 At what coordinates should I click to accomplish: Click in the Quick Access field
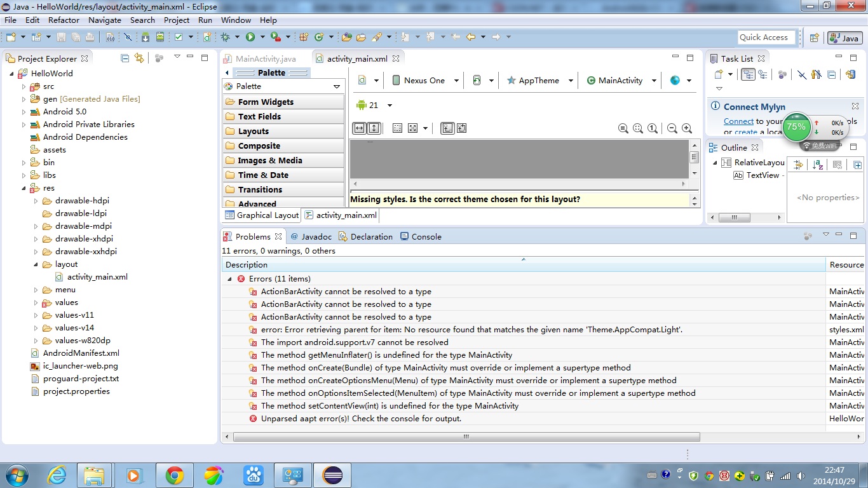point(767,37)
